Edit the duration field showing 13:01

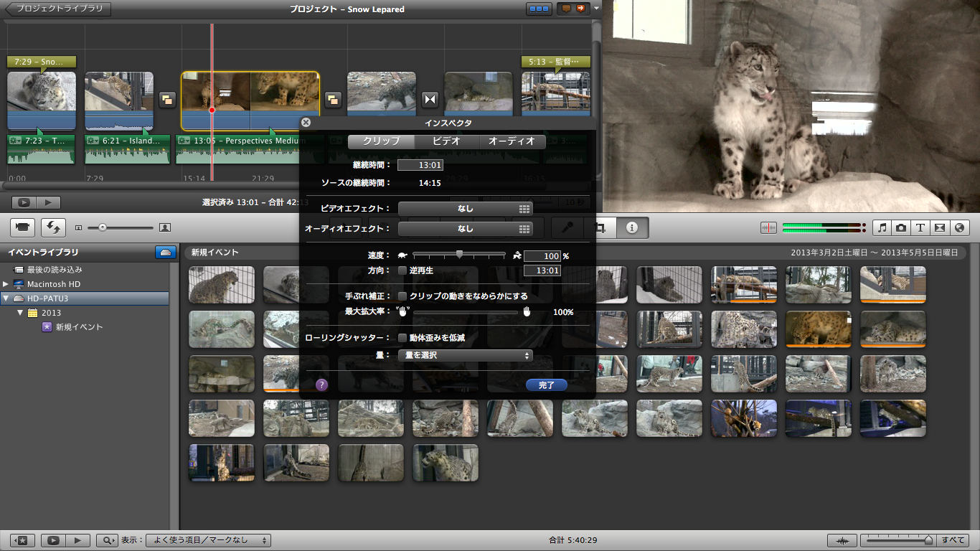(420, 165)
